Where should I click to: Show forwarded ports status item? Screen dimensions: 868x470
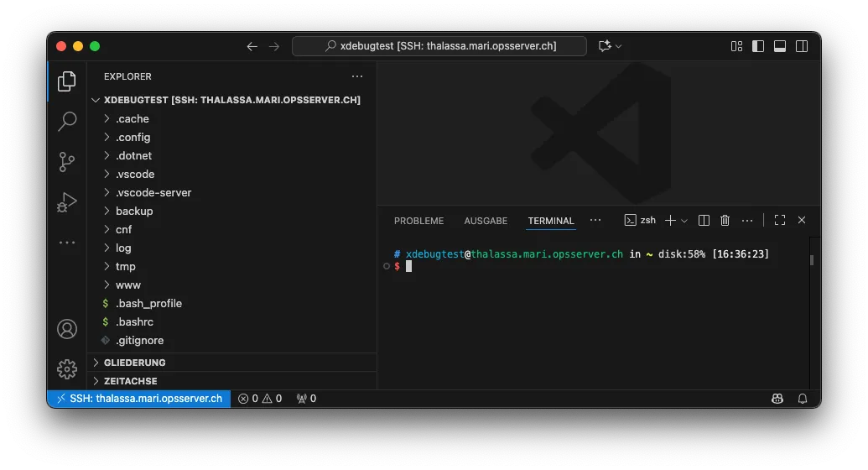(x=306, y=399)
